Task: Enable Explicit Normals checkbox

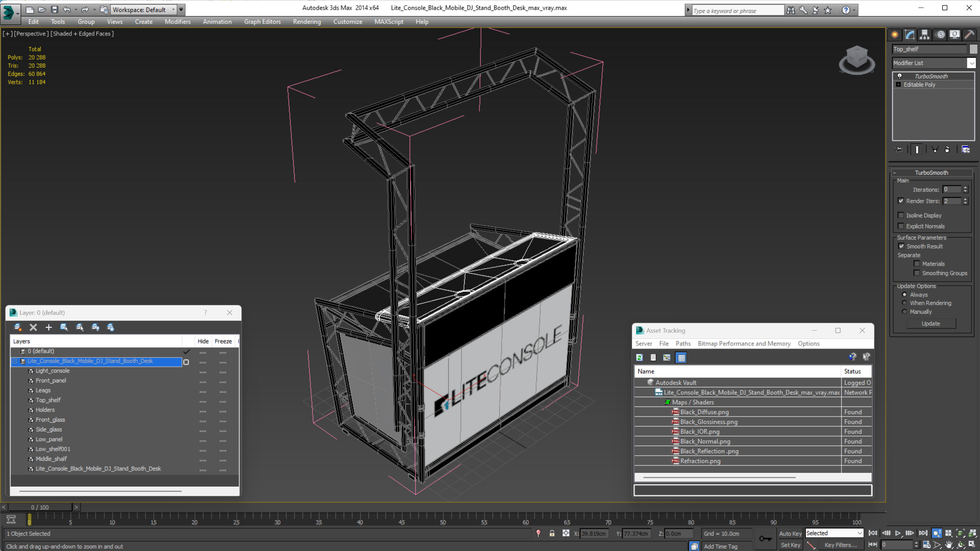Action: click(901, 226)
